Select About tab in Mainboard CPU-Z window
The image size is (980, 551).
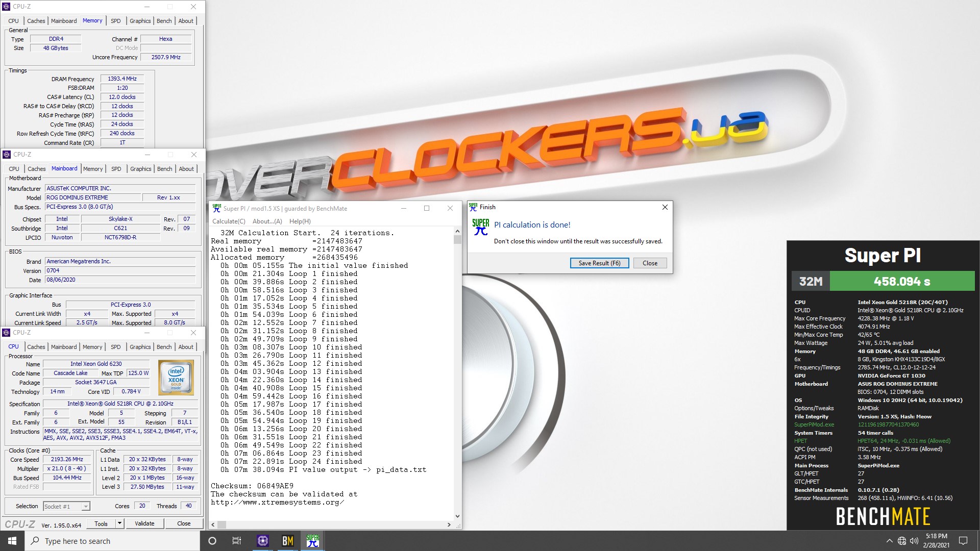click(186, 169)
